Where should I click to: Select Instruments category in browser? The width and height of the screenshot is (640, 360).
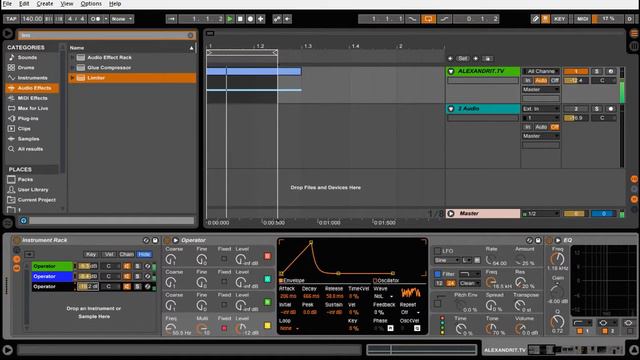click(x=32, y=78)
